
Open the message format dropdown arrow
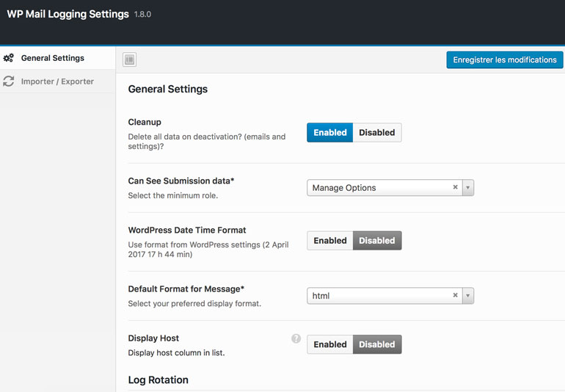(467, 296)
